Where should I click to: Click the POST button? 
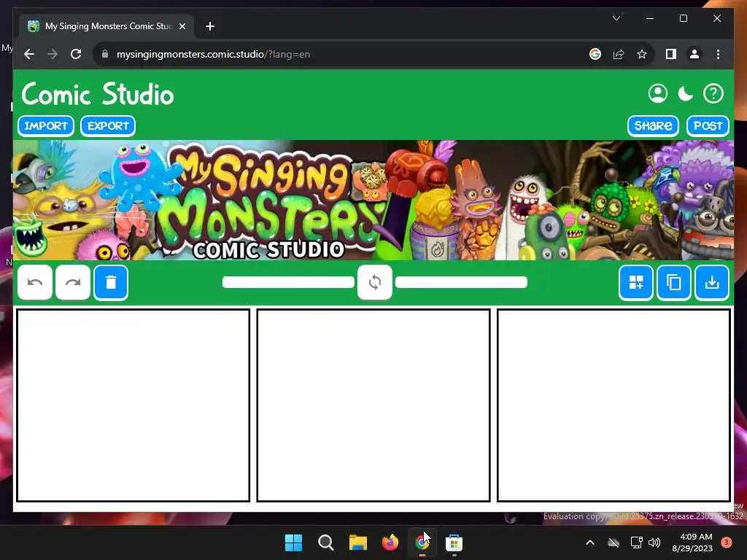click(x=708, y=125)
